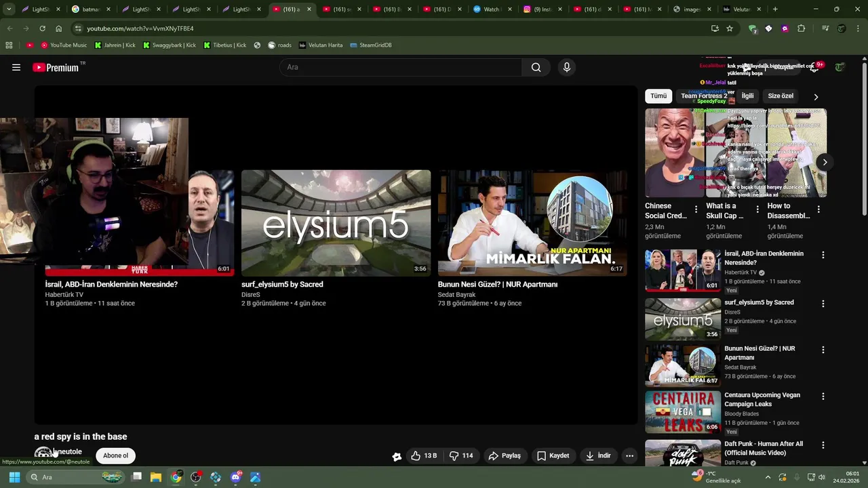
Task: Open Tibetius | Kick bookmark
Action: click(x=225, y=45)
